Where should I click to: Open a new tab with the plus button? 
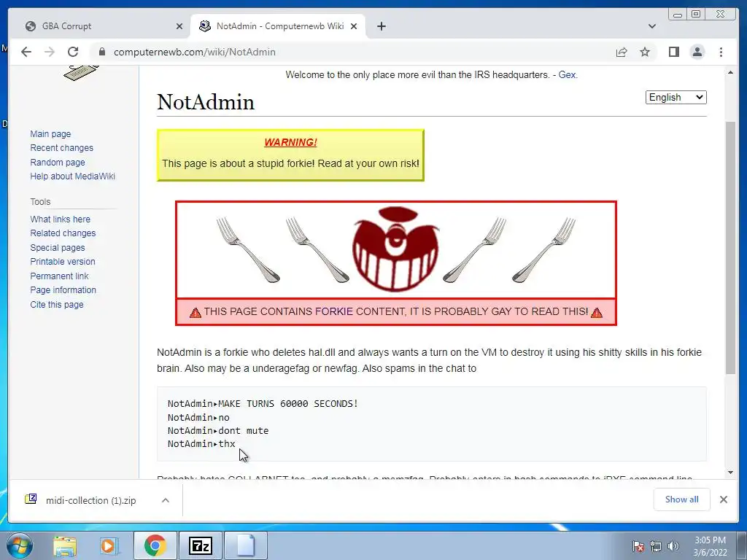tap(381, 26)
